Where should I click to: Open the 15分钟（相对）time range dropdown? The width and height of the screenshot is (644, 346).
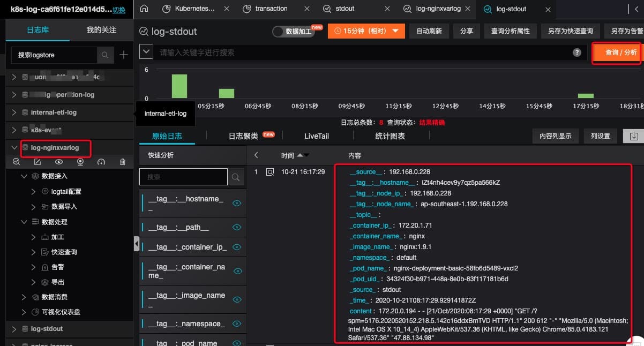[366, 31]
